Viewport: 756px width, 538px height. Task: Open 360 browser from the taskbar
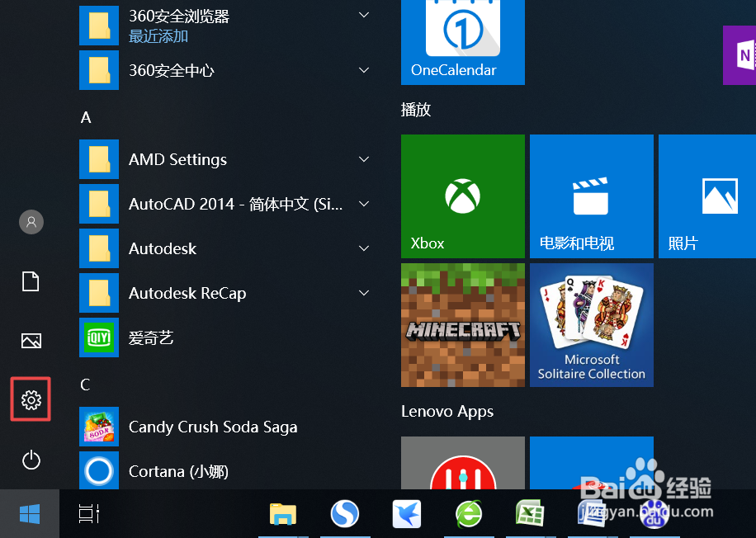click(469, 513)
